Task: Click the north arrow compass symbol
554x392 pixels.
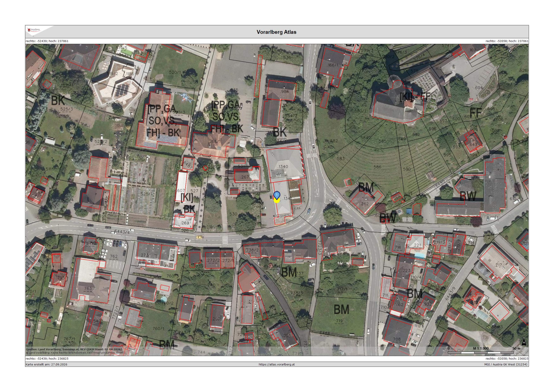Action: tap(524, 342)
